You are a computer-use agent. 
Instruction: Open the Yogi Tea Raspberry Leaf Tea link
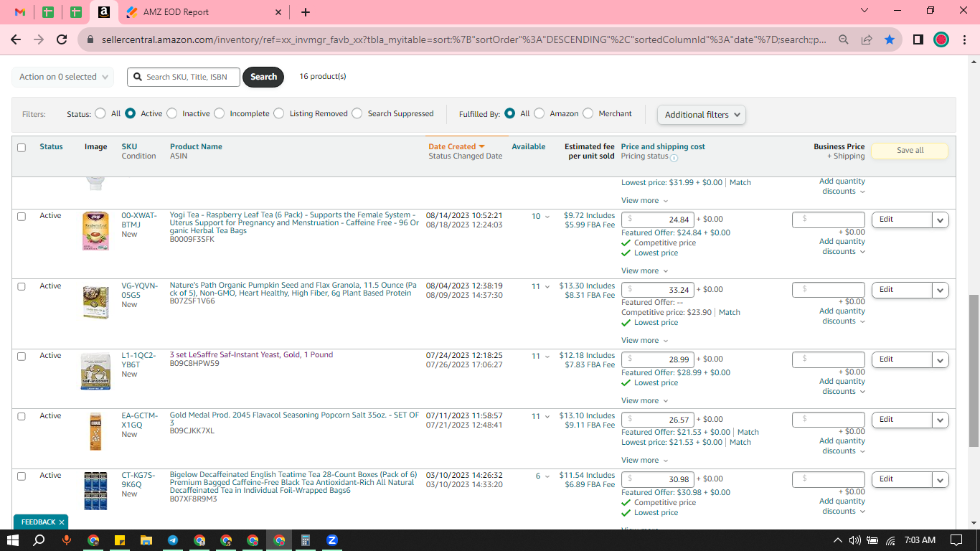(294, 222)
